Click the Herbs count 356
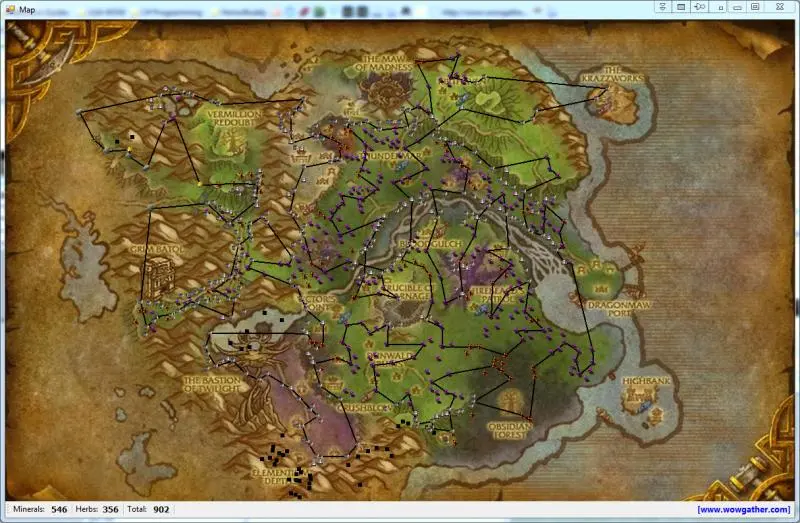Image resolution: width=800 pixels, height=523 pixels. (x=110, y=509)
